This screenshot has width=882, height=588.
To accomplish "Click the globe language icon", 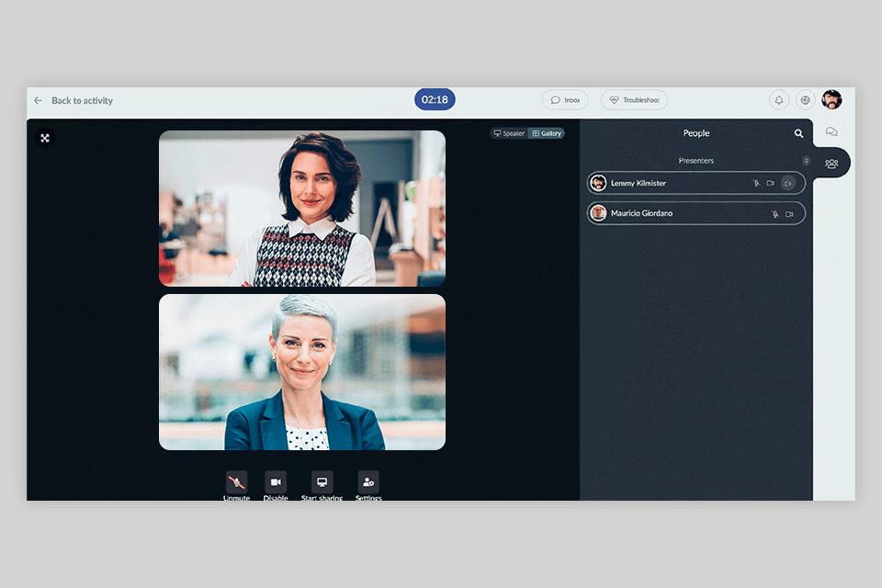I will pos(806,100).
